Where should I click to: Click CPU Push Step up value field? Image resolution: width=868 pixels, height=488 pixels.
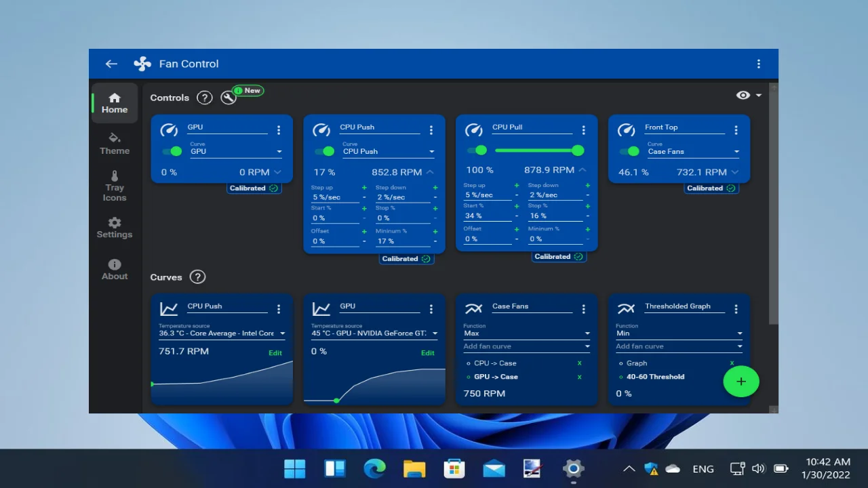pos(335,197)
